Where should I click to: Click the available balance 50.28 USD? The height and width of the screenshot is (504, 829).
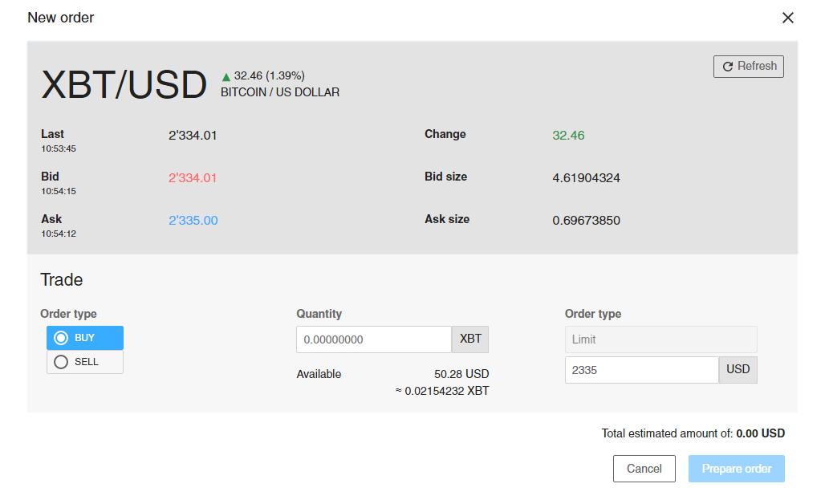point(461,375)
